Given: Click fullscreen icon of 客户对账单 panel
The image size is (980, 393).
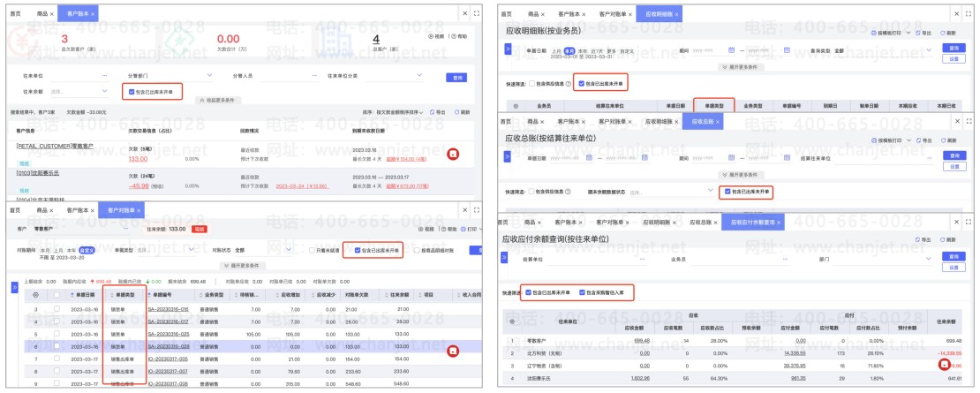Looking at the screenshot, I should point(476,210).
